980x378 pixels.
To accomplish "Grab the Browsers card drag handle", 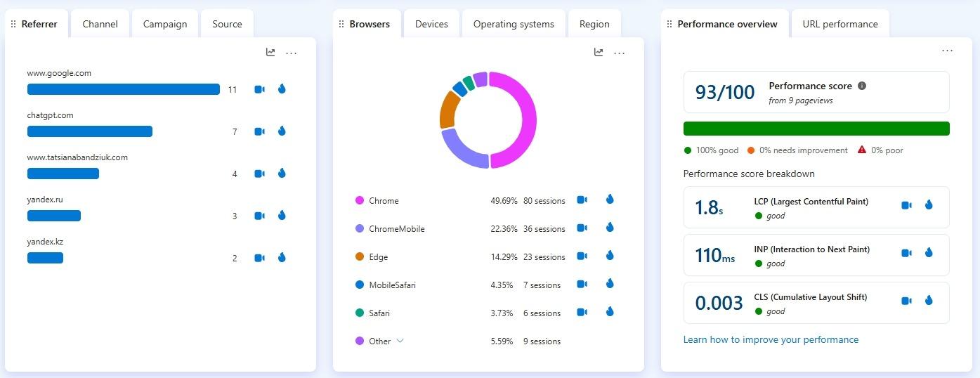I will pyautogui.click(x=341, y=24).
